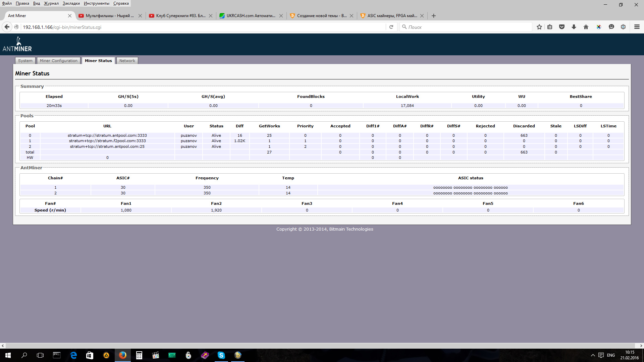This screenshot has height=362, width=644.
Task: Show hidden system tray icons chevron
Action: point(593,355)
